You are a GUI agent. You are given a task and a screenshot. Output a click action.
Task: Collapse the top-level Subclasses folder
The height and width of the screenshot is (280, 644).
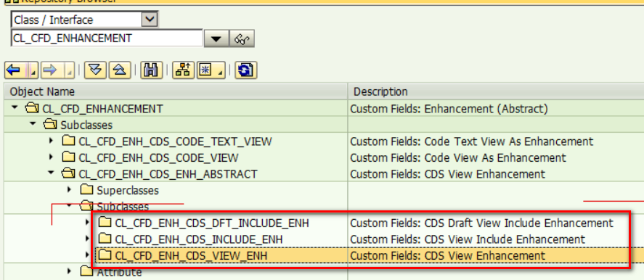click(x=33, y=124)
